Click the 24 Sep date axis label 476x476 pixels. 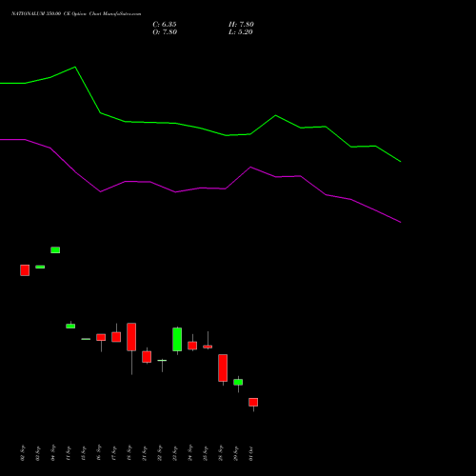[x=190, y=452]
